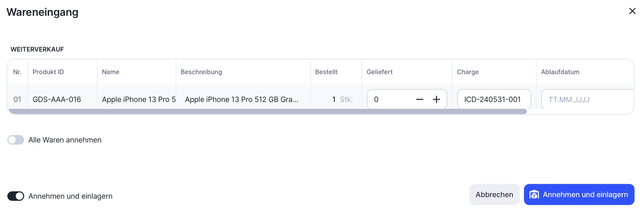
Task: Click the Produkt ID column header
Action: (48, 72)
